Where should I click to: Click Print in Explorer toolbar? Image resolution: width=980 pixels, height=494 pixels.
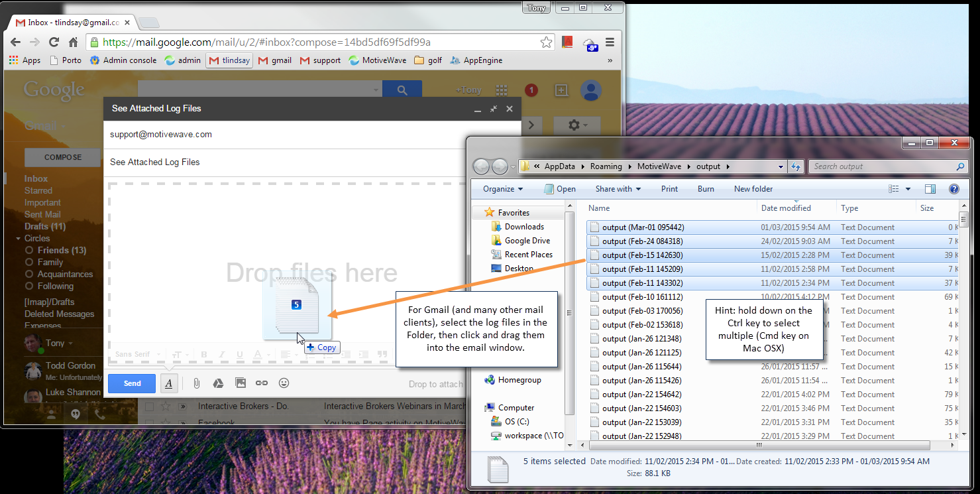pyautogui.click(x=669, y=189)
